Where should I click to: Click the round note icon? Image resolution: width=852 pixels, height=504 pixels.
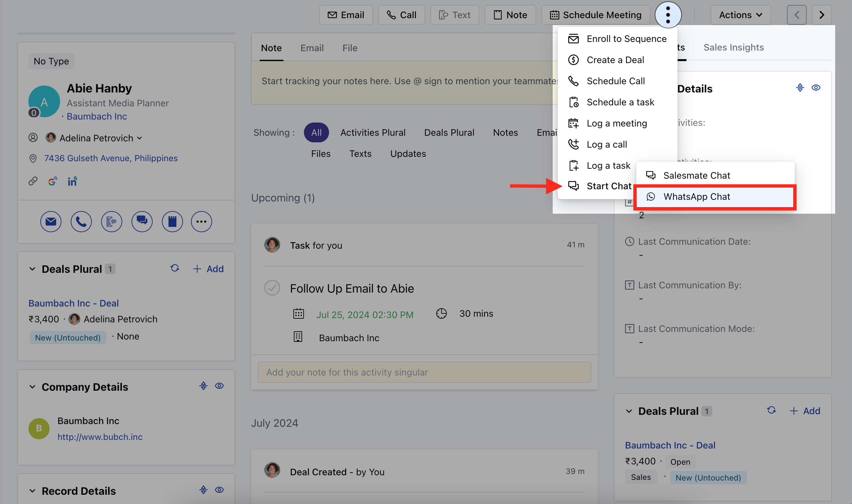[x=172, y=222]
